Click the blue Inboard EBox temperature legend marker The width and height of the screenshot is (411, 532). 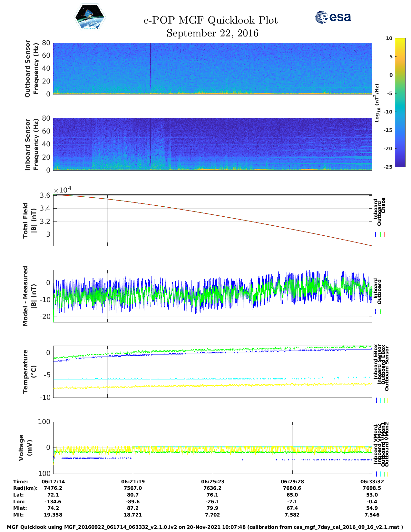tap(376, 400)
